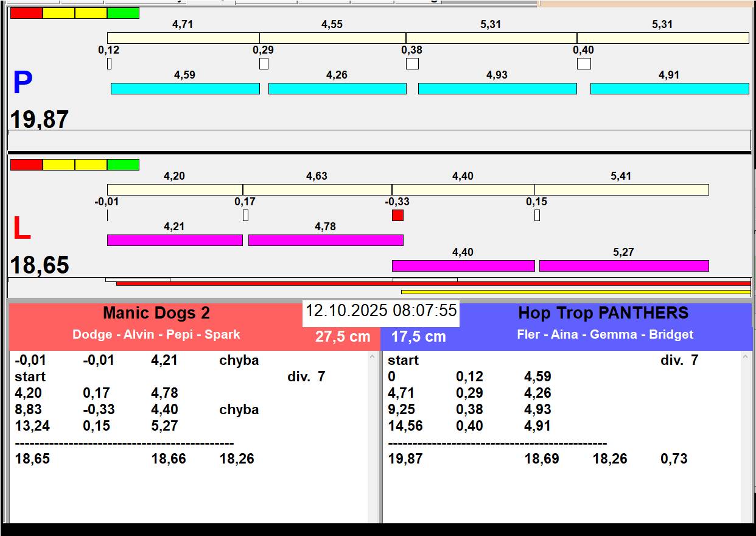
Task: Click the red L lane letter
Action: point(21,229)
